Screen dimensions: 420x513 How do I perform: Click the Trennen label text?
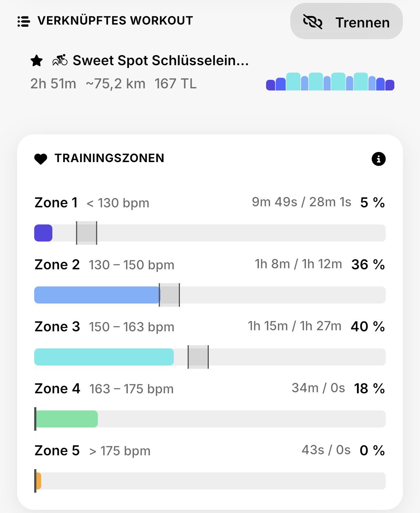(x=363, y=22)
